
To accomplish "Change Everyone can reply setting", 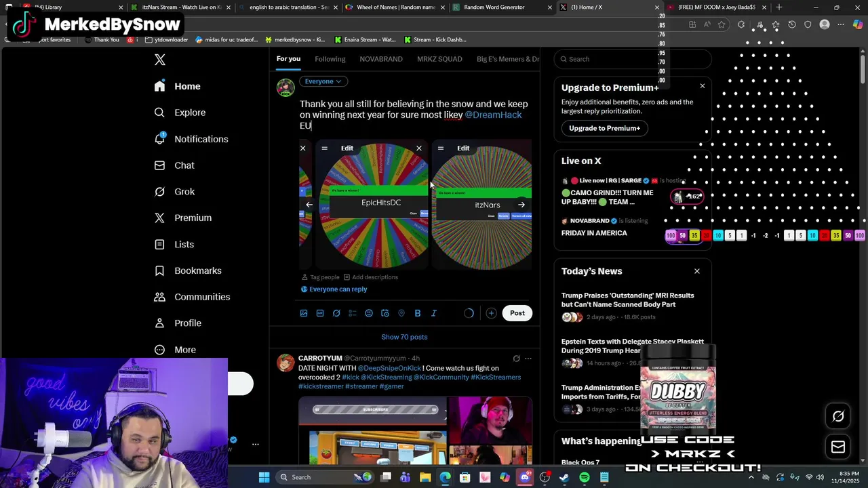I will [x=334, y=289].
